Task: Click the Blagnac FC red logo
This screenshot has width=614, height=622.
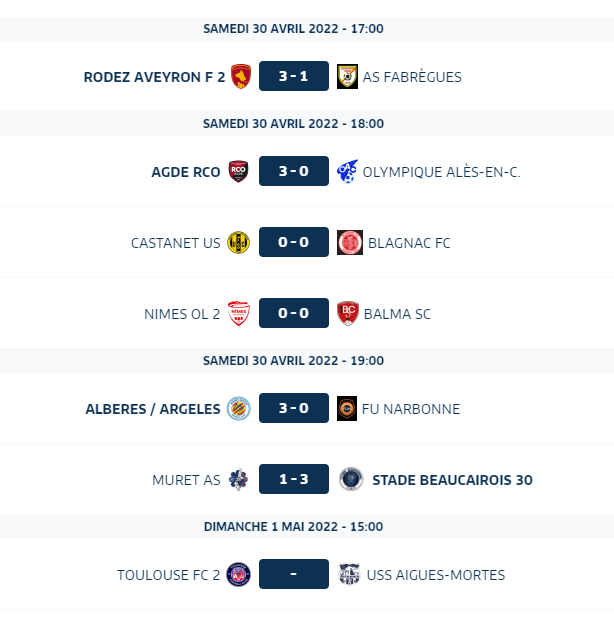Action: (x=347, y=242)
